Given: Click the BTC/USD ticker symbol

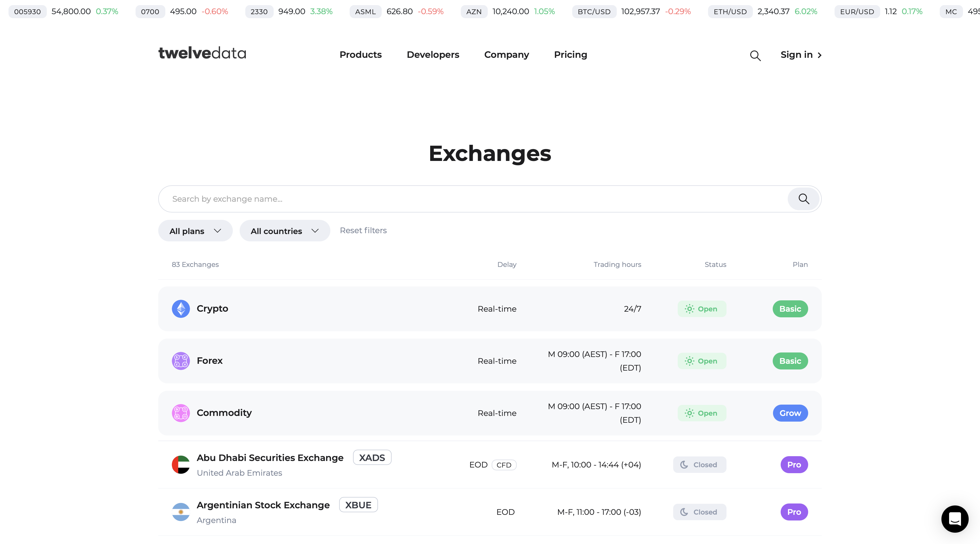Looking at the screenshot, I should click(x=594, y=11).
